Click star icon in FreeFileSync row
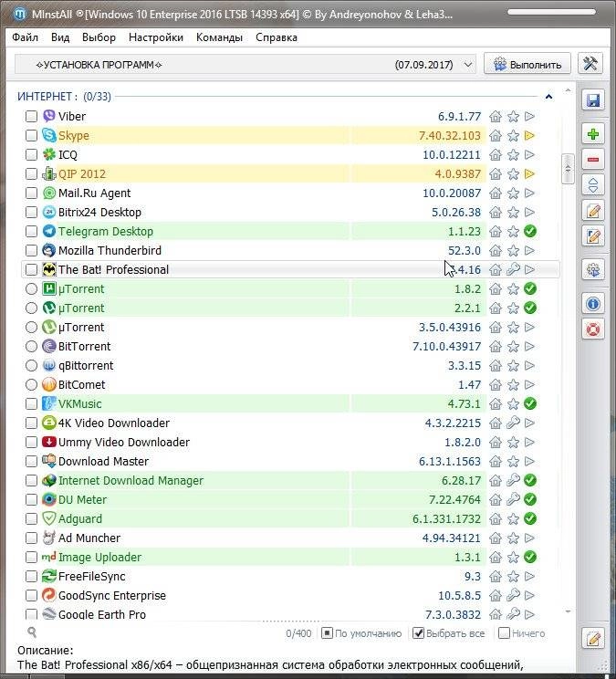Viewport: 616px width, 679px height. tap(513, 577)
